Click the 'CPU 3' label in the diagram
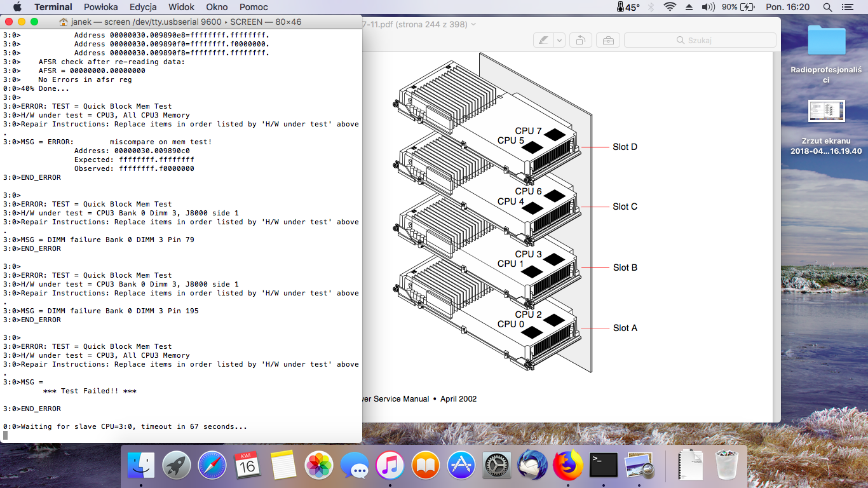Viewport: 868px width, 488px height. (529, 254)
